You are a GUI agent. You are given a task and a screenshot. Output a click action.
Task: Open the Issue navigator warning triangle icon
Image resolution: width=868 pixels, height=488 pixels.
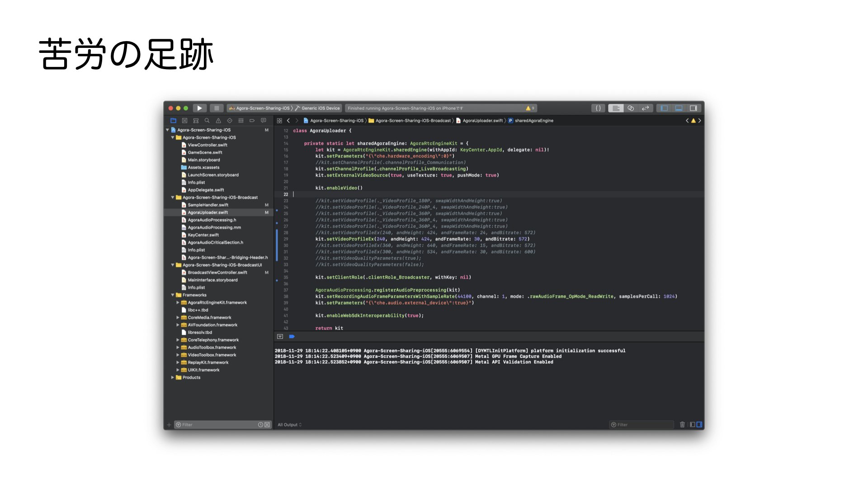[218, 121]
